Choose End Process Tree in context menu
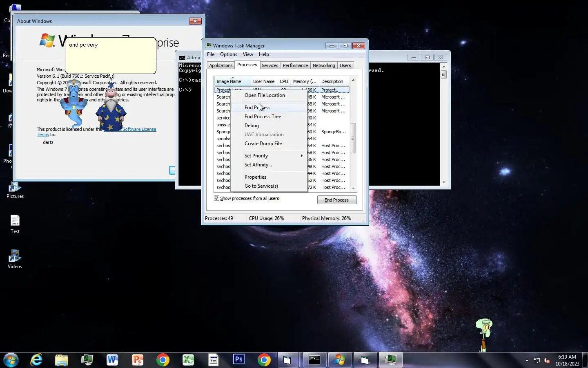The height and width of the screenshot is (368, 588). [269, 117]
